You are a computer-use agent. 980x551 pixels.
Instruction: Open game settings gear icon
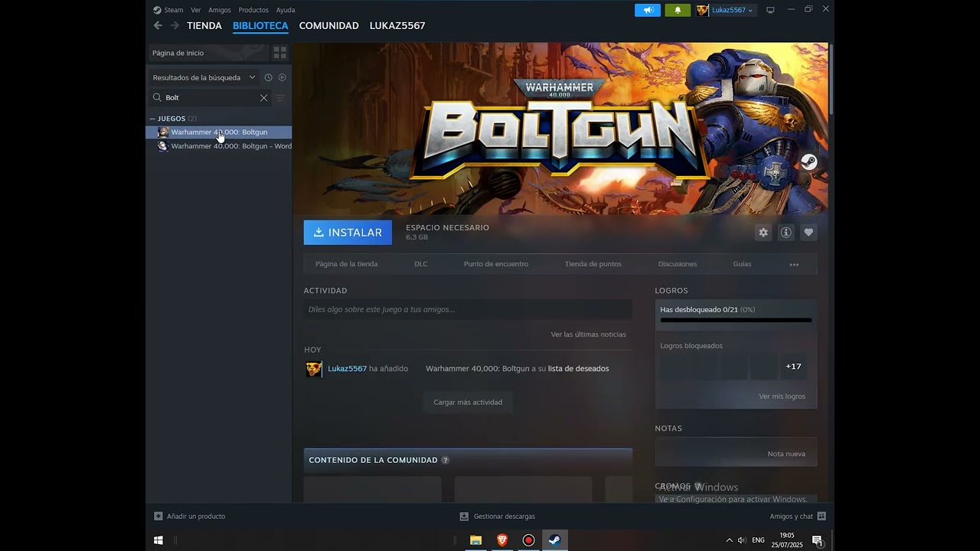(x=763, y=233)
